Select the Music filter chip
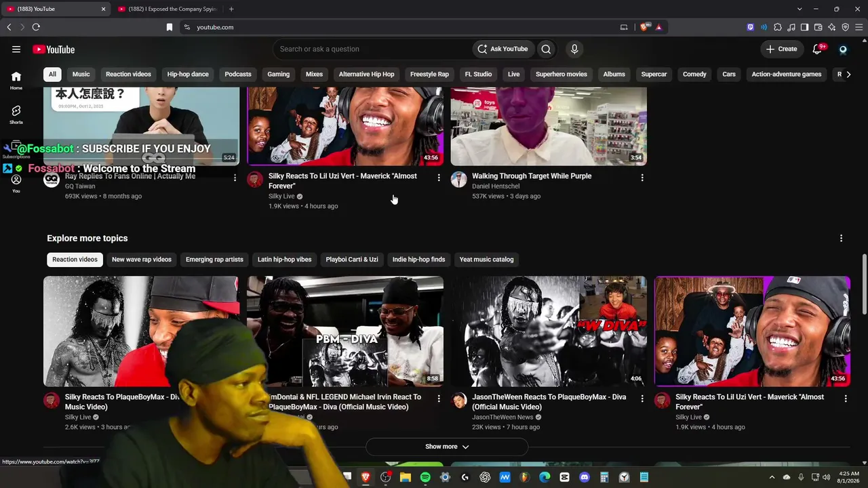 (x=81, y=74)
